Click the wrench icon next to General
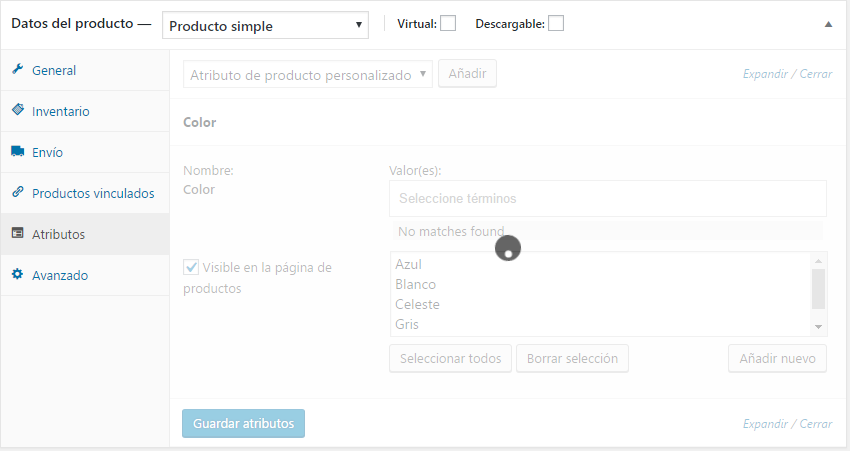Viewport: 850px width, 451px height. (x=18, y=69)
